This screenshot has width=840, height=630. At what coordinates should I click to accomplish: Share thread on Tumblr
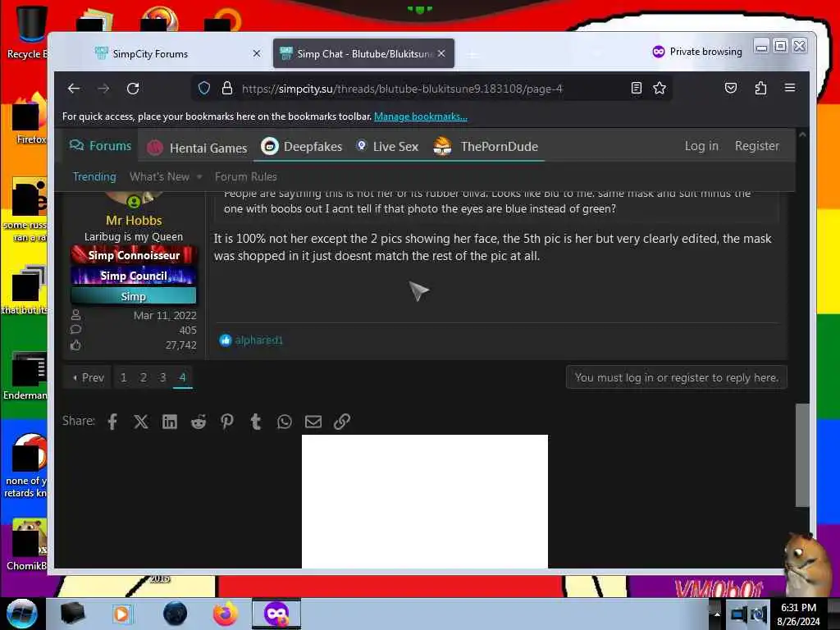(x=256, y=422)
